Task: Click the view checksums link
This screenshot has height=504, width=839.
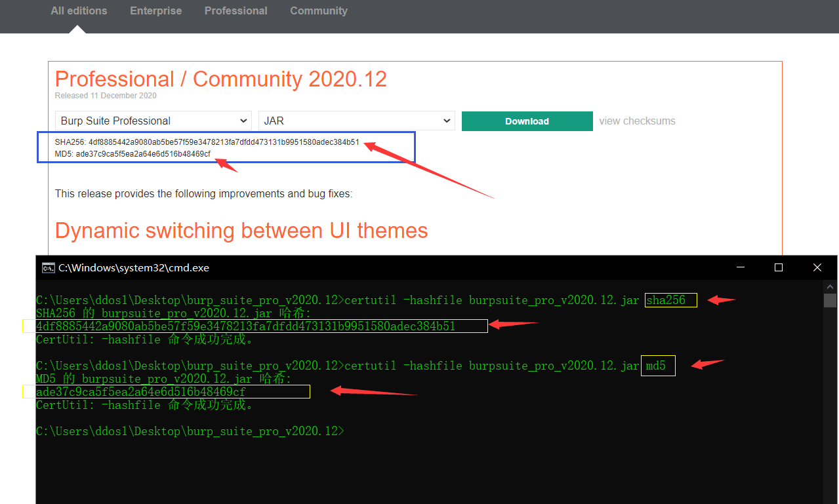Action: point(637,121)
